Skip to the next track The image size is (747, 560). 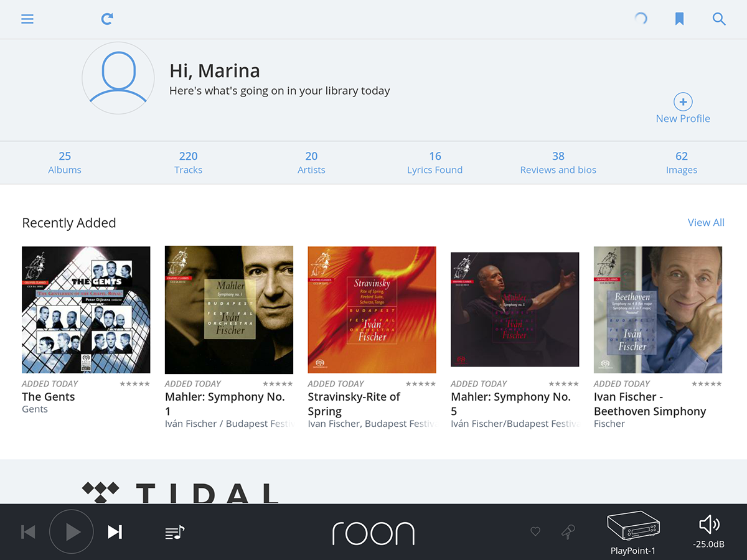coord(115,531)
